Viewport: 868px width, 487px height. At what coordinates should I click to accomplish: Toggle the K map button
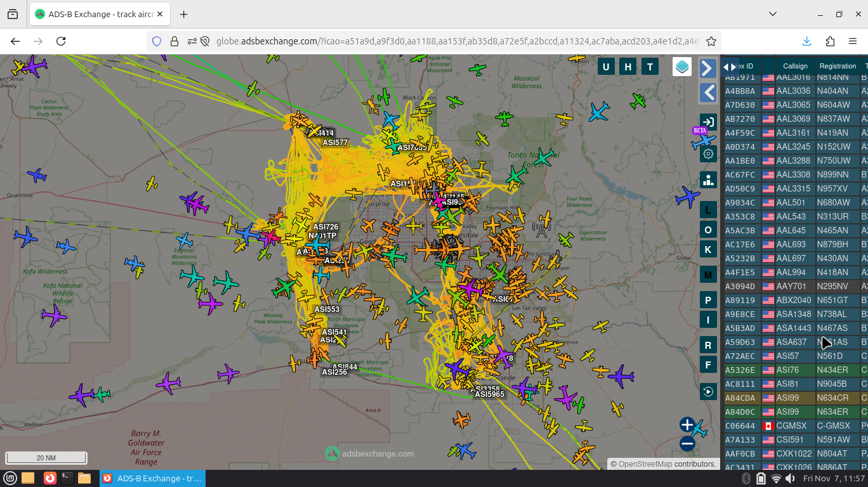pos(708,249)
